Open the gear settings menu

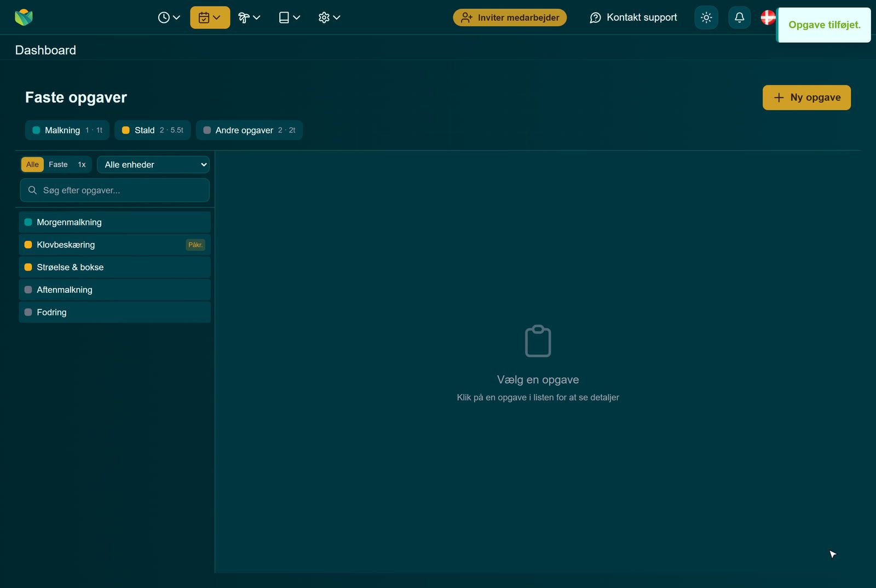[329, 18]
